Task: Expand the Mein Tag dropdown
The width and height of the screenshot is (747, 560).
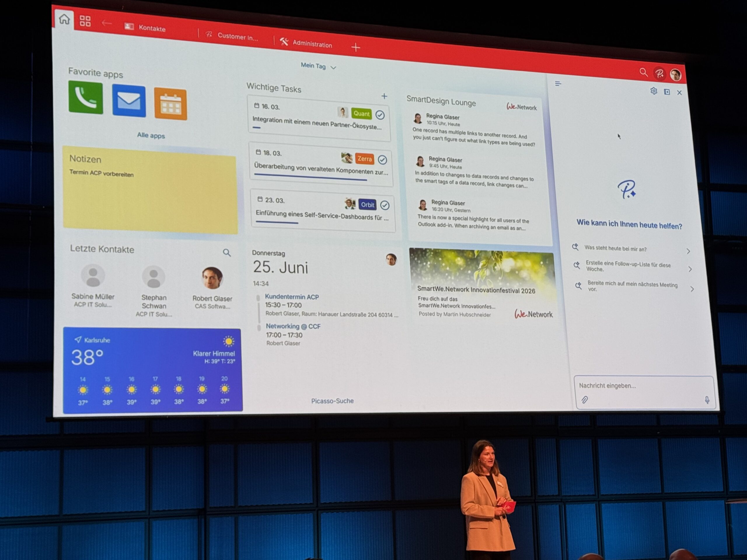Action: click(318, 66)
